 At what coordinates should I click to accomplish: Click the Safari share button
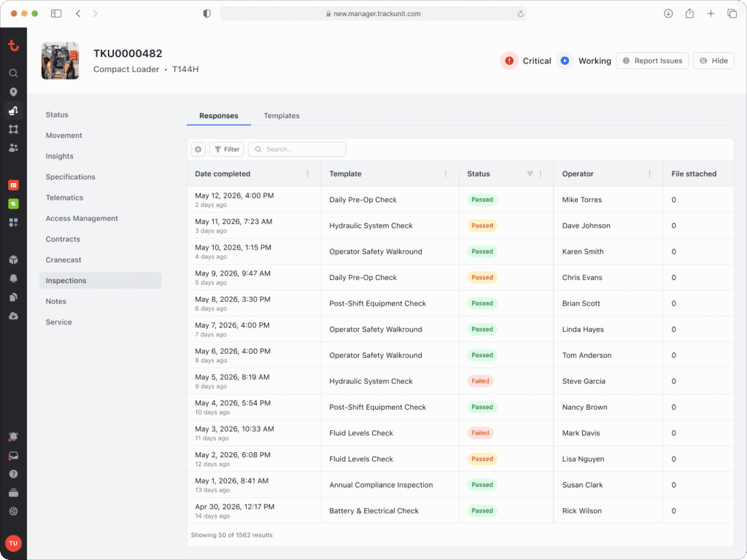pyautogui.click(x=689, y=13)
